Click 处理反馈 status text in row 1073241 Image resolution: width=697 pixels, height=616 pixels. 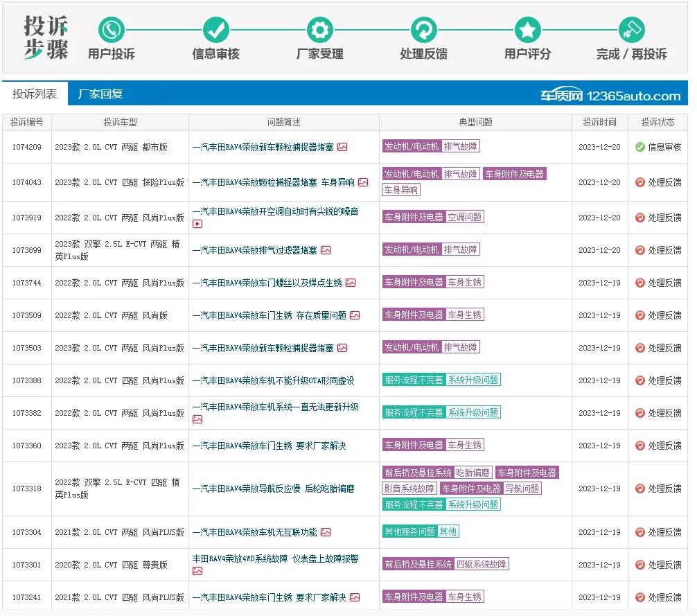point(664,597)
